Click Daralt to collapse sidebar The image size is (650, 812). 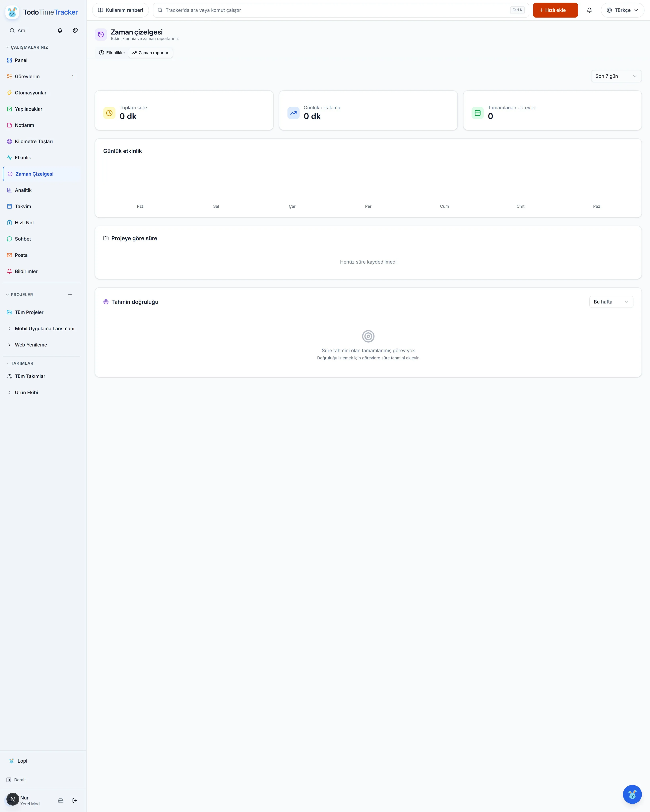(x=17, y=780)
